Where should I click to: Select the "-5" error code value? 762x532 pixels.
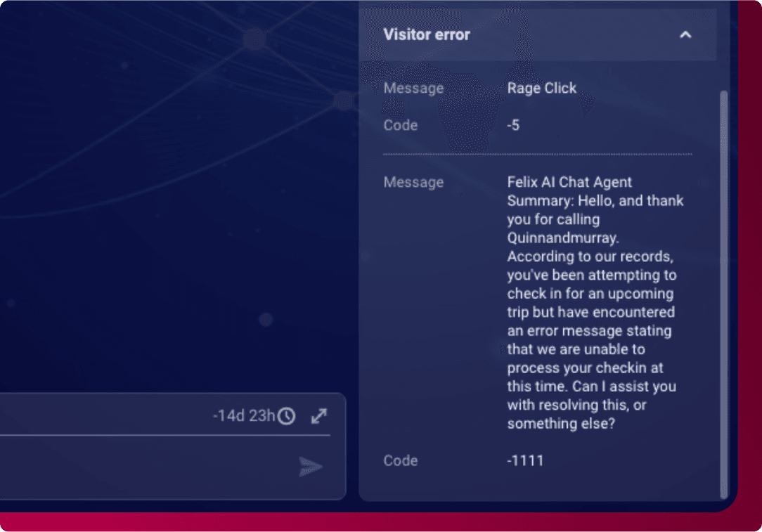(513, 125)
